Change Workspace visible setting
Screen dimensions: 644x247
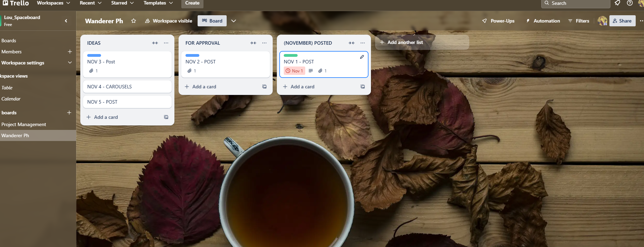[169, 21]
